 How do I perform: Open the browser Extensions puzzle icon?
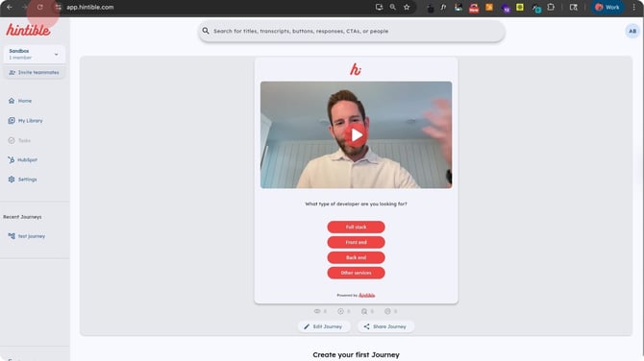click(551, 7)
